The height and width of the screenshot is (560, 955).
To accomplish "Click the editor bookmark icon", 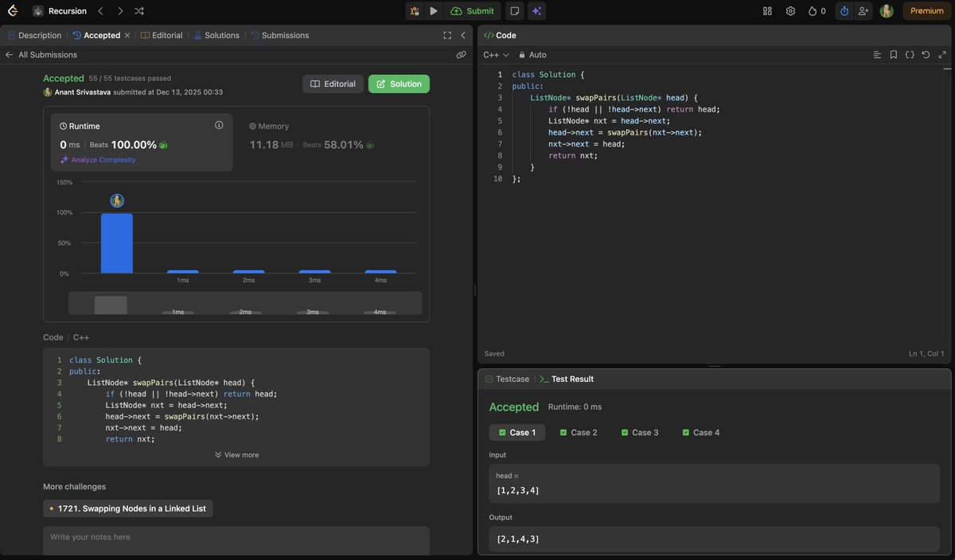I will 894,55.
